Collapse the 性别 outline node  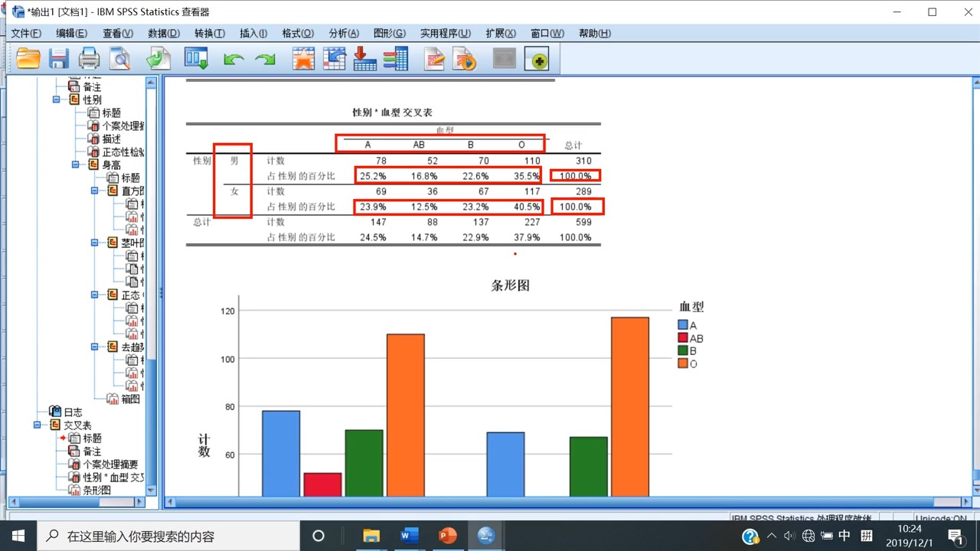[x=57, y=99]
